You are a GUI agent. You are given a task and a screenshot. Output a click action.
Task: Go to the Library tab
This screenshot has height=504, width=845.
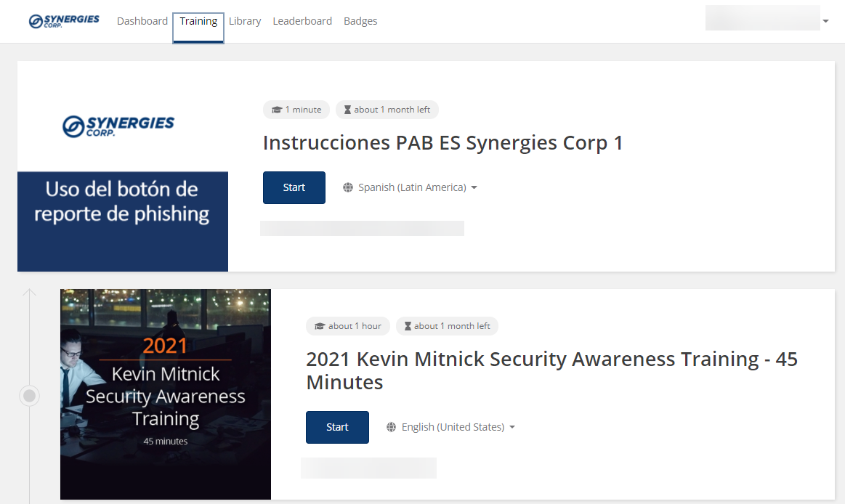(x=245, y=21)
